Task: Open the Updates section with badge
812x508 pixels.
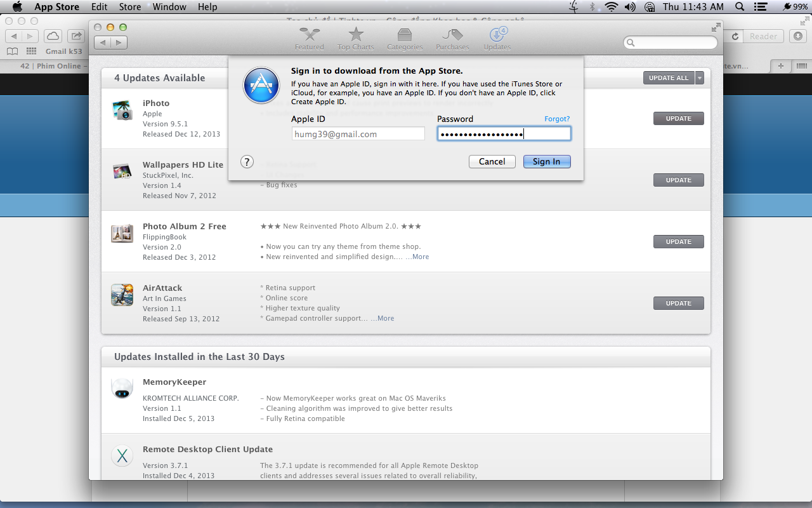Action: (497, 39)
